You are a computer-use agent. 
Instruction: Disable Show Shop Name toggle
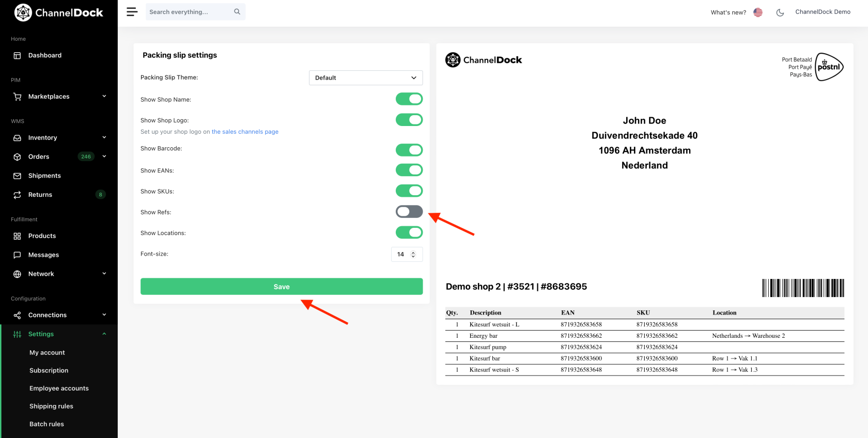click(x=409, y=99)
